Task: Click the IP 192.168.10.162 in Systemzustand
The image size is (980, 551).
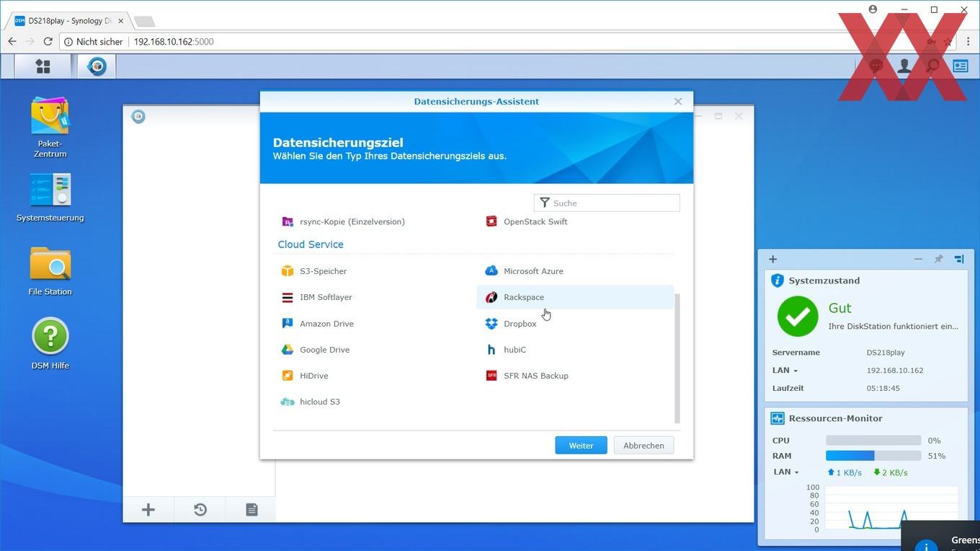Action: [x=895, y=371]
